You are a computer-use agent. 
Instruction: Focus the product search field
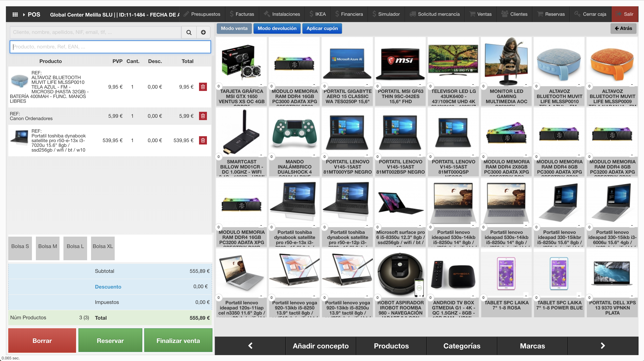110,47
